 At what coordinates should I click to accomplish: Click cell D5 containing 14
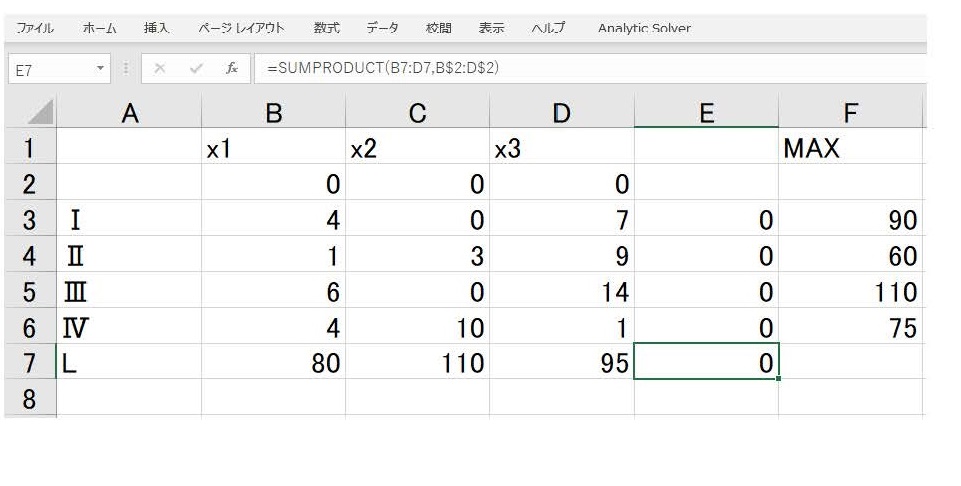(561, 292)
